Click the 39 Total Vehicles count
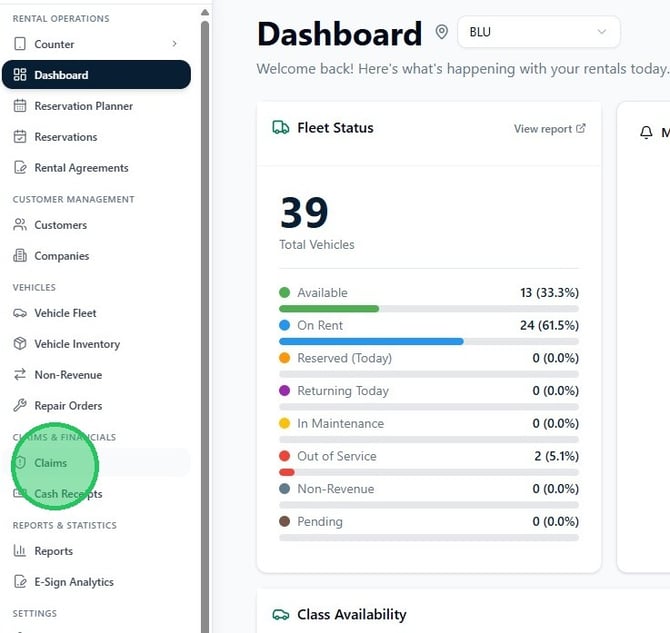This screenshot has width=670, height=633. (x=304, y=212)
